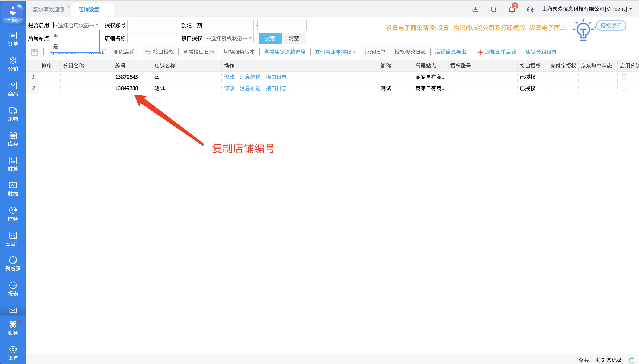Open the 订单 orders sidebar icon
Screen dimensions: 639x364
click(13, 39)
